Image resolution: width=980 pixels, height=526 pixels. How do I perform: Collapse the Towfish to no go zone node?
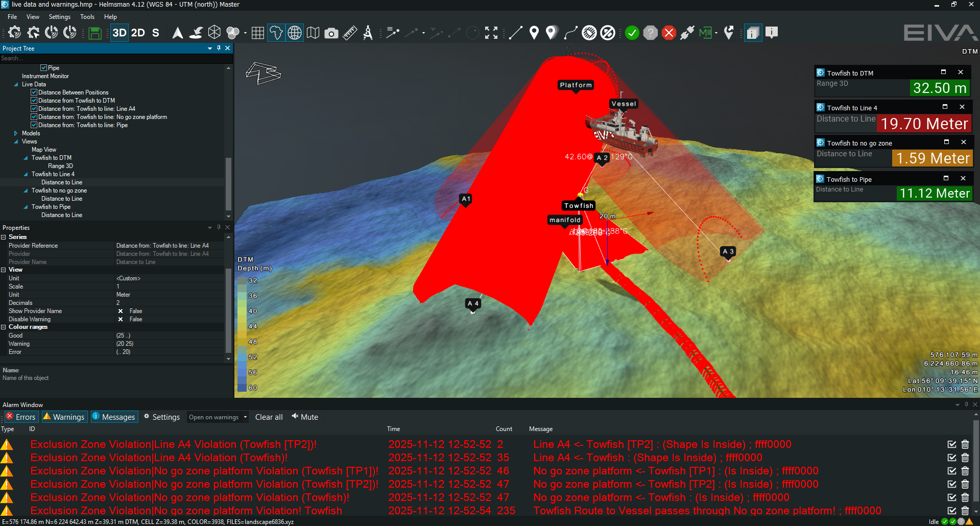coord(26,190)
